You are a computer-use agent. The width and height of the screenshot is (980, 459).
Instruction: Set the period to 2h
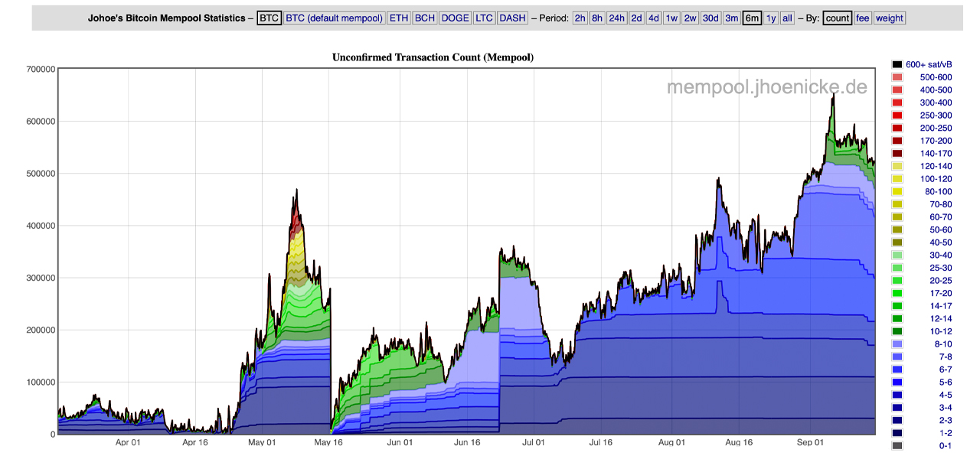[579, 17]
